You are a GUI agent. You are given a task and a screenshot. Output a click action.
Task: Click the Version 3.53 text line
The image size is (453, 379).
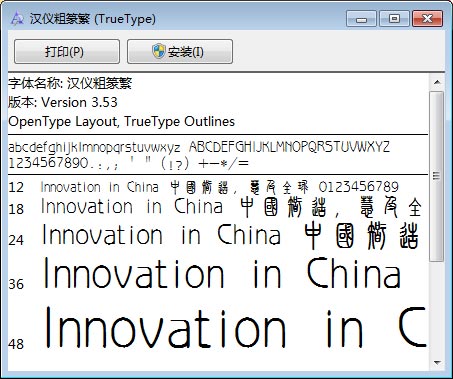point(63,102)
